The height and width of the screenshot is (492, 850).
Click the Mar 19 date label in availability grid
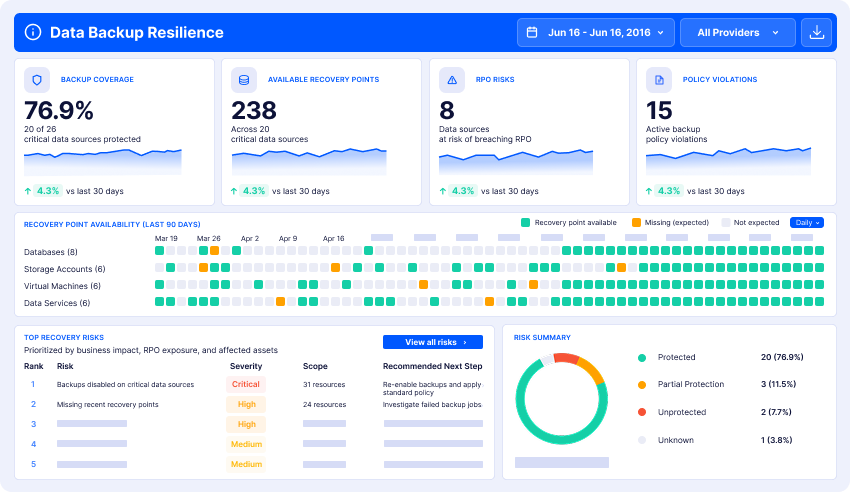pyautogui.click(x=166, y=238)
